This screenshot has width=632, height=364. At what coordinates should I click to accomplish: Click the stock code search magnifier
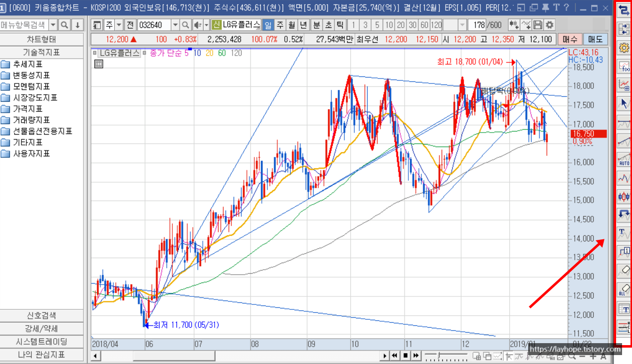185,25
